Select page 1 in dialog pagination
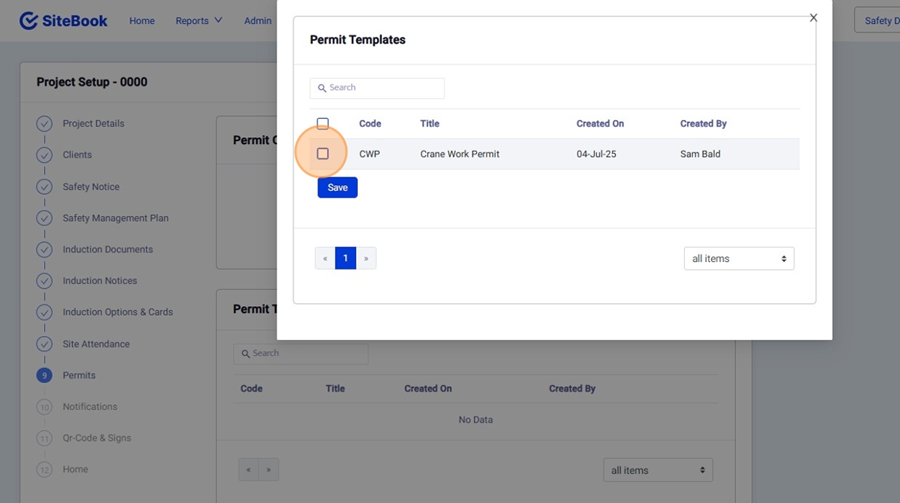The height and width of the screenshot is (503, 900). point(345,258)
